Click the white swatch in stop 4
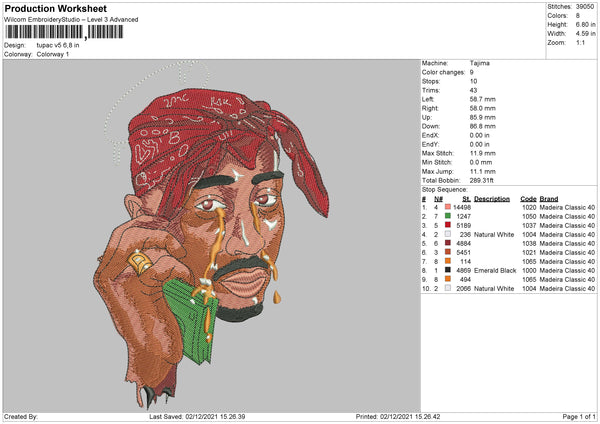The width and height of the screenshot is (600, 424). click(x=448, y=234)
